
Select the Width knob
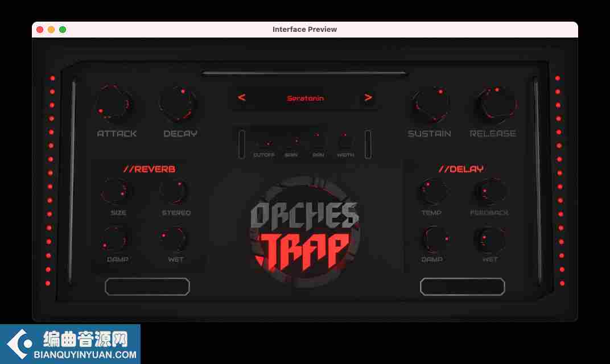click(x=345, y=140)
